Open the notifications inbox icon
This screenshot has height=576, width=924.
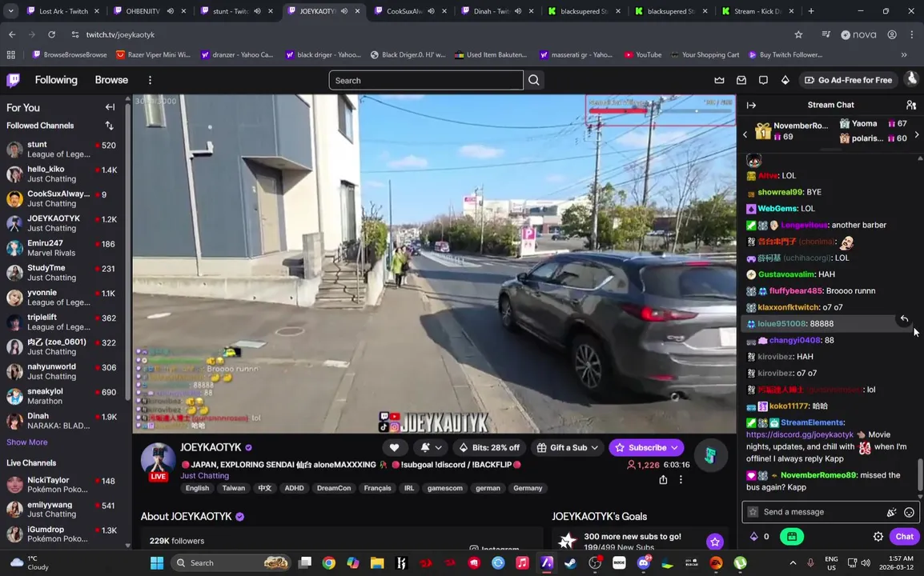[741, 80]
